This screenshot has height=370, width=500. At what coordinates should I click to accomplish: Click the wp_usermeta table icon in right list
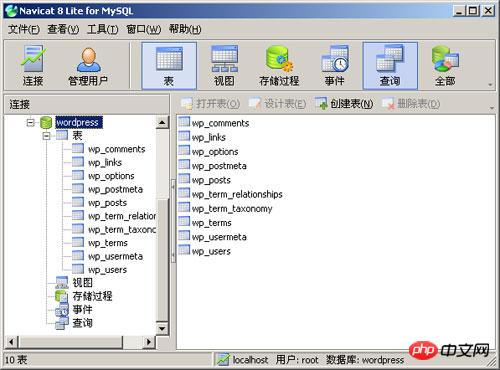click(184, 236)
